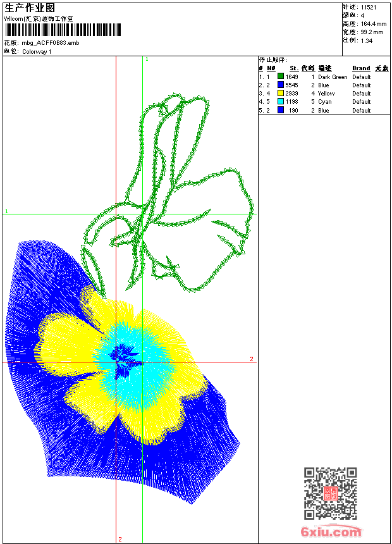This screenshot has height=544, width=392.
Task: Click the Yellow description text
Action: (x=326, y=94)
